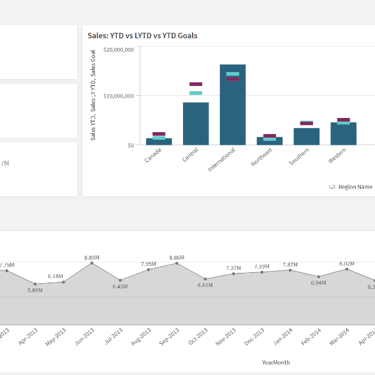The height and width of the screenshot is (375, 375).
Task: Select the Jun-2013 peak data point
Action: tap(92, 263)
